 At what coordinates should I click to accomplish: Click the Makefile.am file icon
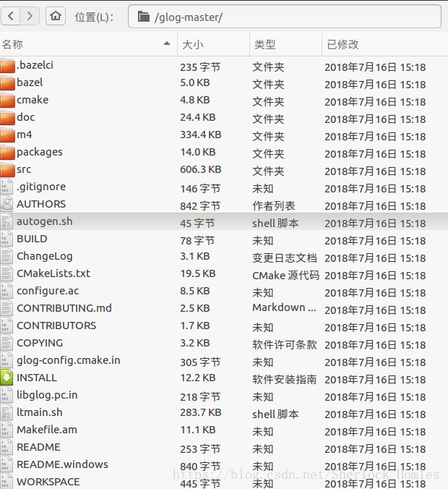[7, 430]
